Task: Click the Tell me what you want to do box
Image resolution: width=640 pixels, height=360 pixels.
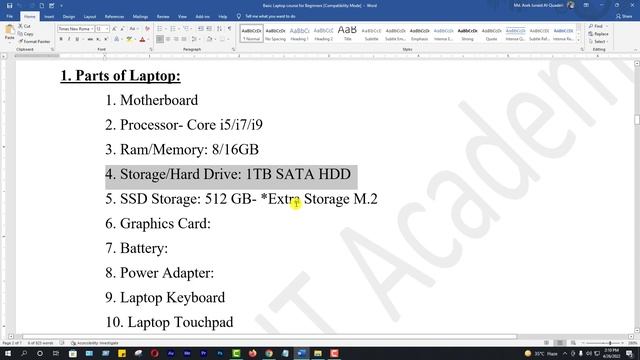Action: click(266, 16)
